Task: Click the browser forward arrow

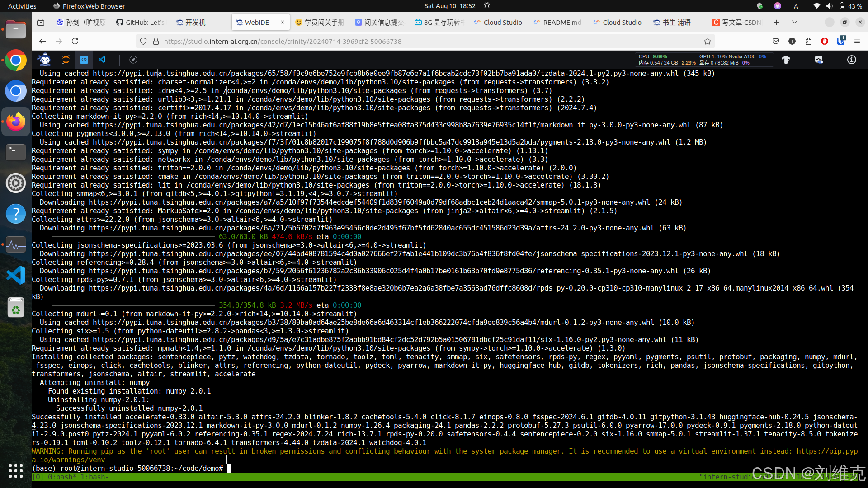Action: (59, 41)
